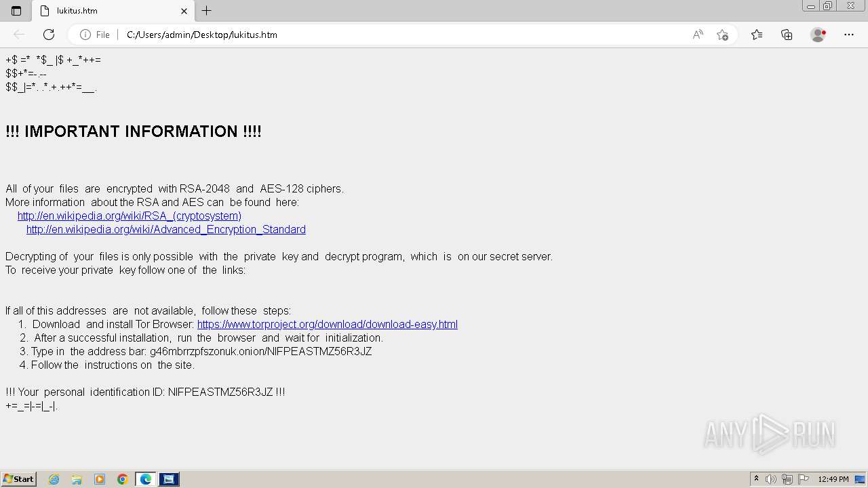
Task: Open the Tor Project download link
Action: click(328, 324)
